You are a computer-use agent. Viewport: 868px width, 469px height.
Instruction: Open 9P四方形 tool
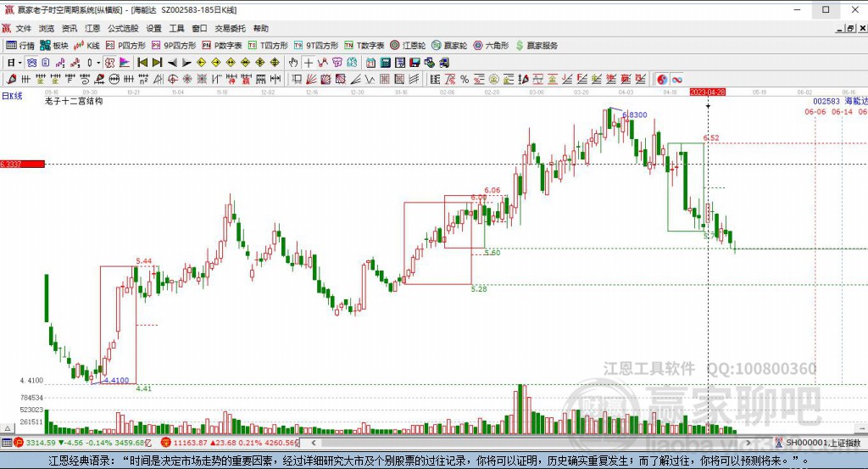point(174,46)
